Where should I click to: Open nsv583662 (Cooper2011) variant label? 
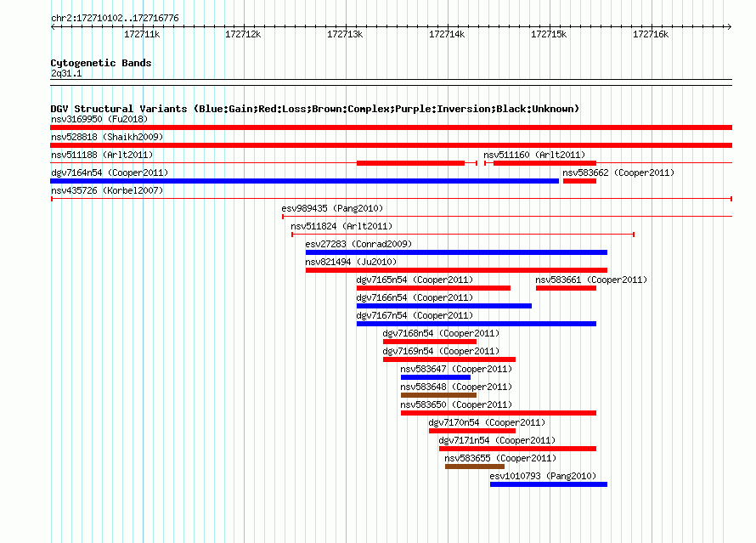pos(618,173)
